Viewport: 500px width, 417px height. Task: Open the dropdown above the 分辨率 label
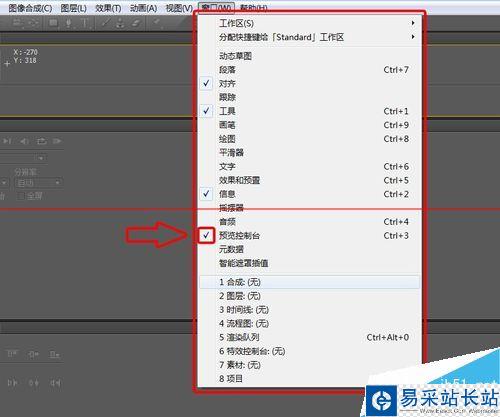pyautogui.click(x=23, y=158)
